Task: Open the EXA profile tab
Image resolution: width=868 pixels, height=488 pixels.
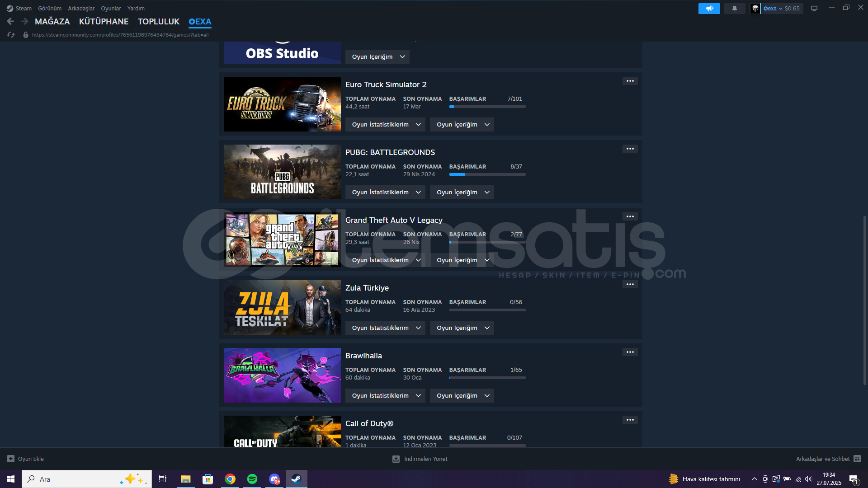Action: tap(200, 21)
